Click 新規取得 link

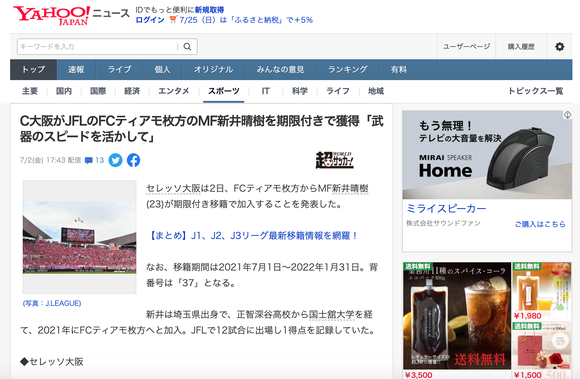click(209, 10)
